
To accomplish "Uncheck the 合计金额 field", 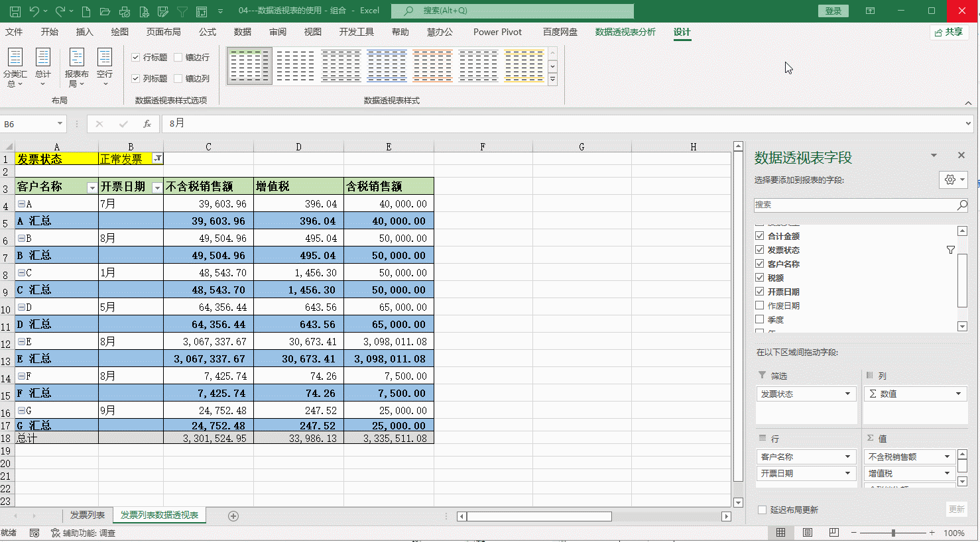I will (x=760, y=236).
